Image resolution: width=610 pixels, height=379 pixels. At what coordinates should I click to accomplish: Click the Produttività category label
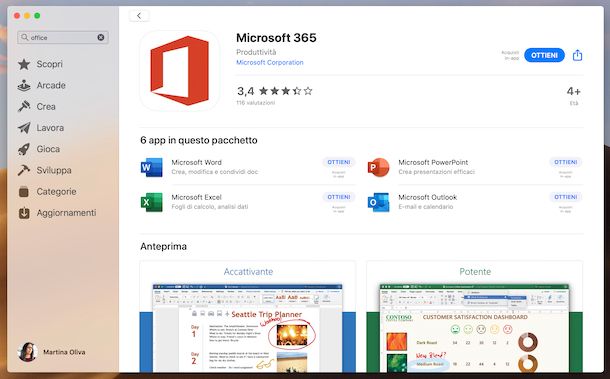[x=256, y=52]
